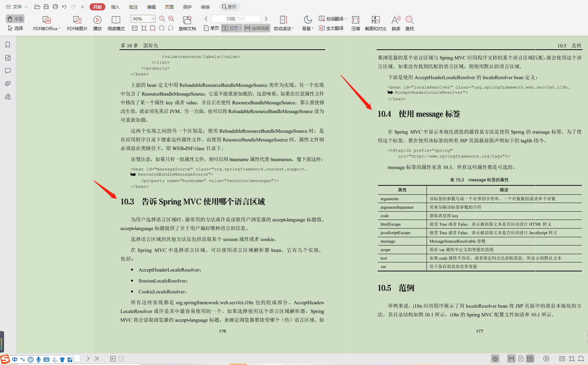Viewport: 588px width, 365px height.
Task: Select double page icon in status bar
Action: point(530,359)
